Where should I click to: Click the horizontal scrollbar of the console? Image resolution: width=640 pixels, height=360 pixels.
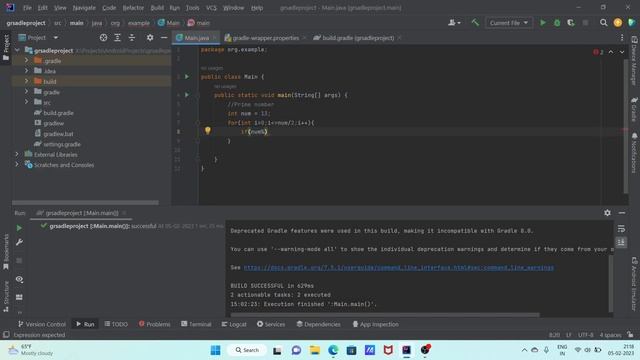point(385,315)
